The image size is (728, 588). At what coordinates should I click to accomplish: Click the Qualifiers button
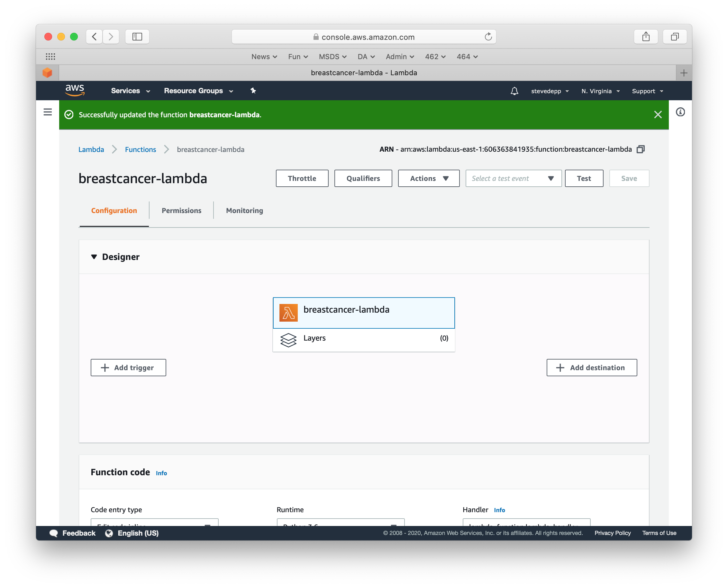pyautogui.click(x=363, y=179)
